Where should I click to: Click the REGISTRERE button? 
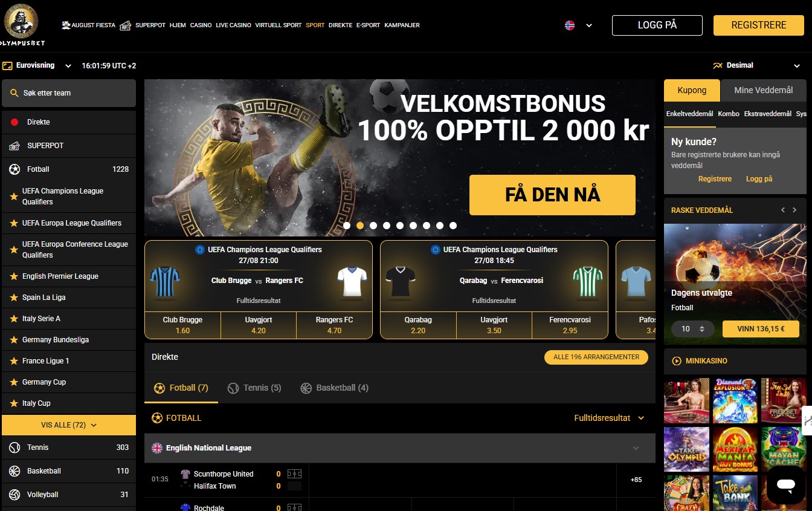pos(759,25)
